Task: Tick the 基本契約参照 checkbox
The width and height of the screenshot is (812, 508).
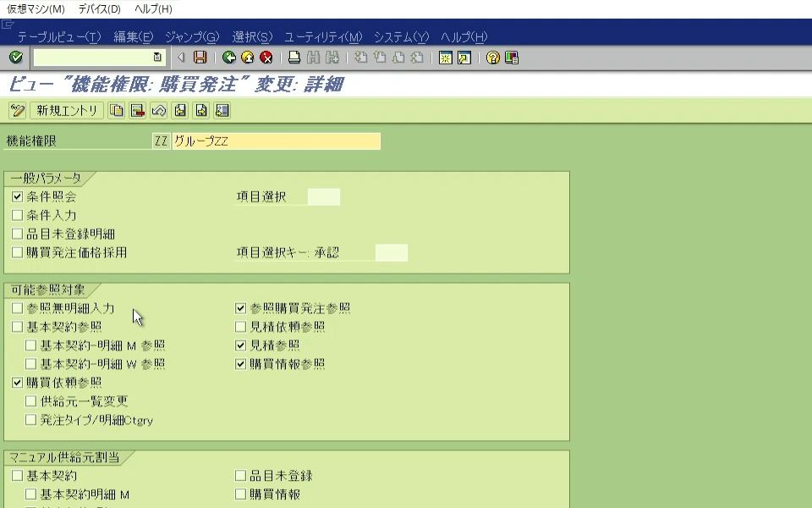Action: (17, 327)
